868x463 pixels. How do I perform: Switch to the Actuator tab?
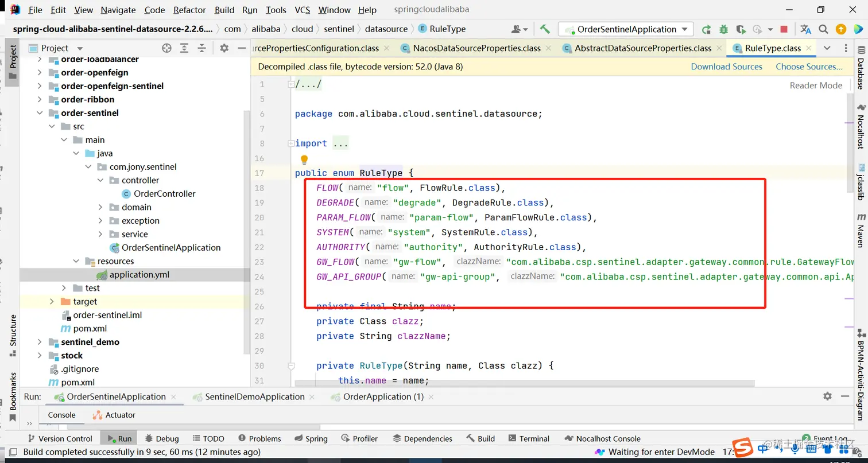pyautogui.click(x=113, y=415)
